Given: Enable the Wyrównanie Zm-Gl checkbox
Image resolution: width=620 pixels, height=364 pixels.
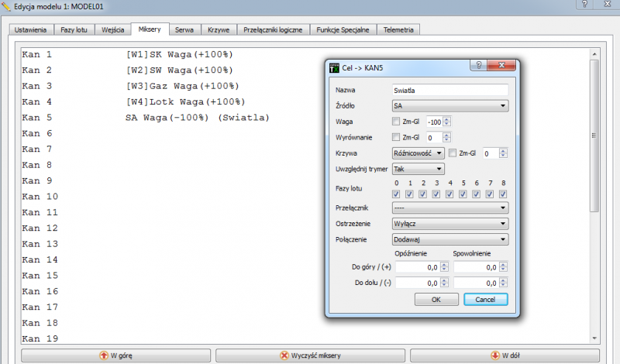Looking at the screenshot, I should point(397,137).
